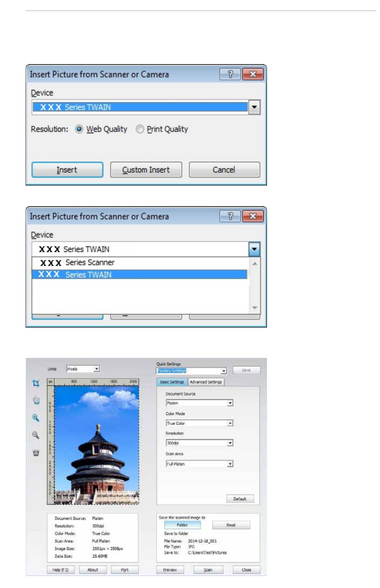Click the Close button in the scan window

tap(246, 570)
